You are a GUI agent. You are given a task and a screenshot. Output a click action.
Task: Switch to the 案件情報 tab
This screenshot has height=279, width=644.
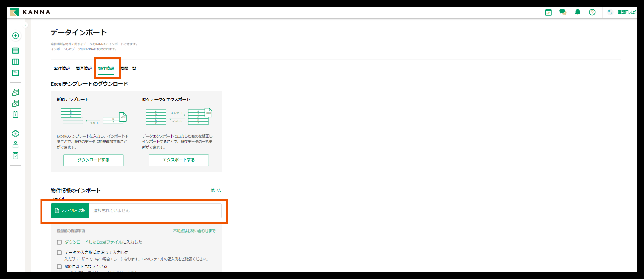(x=61, y=68)
